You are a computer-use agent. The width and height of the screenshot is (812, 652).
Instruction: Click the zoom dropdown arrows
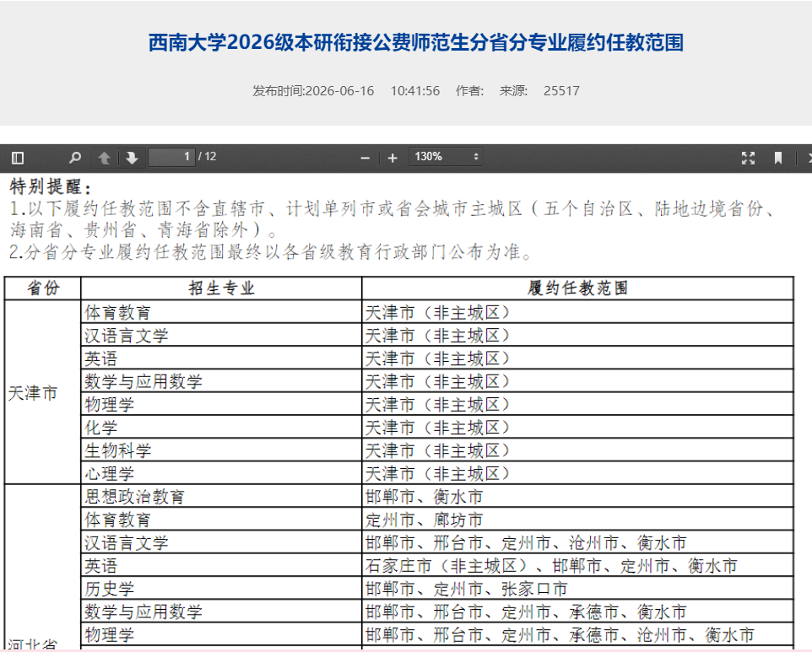pyautogui.click(x=476, y=157)
